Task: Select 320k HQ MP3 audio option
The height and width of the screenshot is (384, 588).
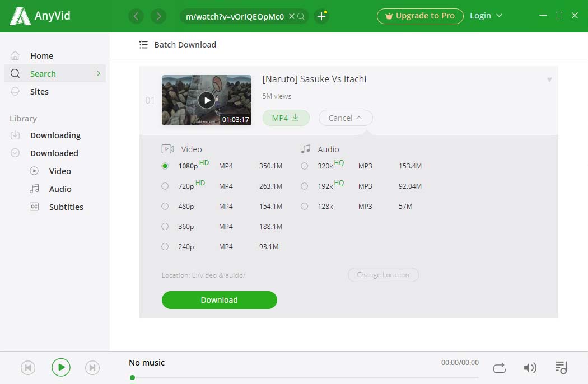Action: tap(304, 166)
